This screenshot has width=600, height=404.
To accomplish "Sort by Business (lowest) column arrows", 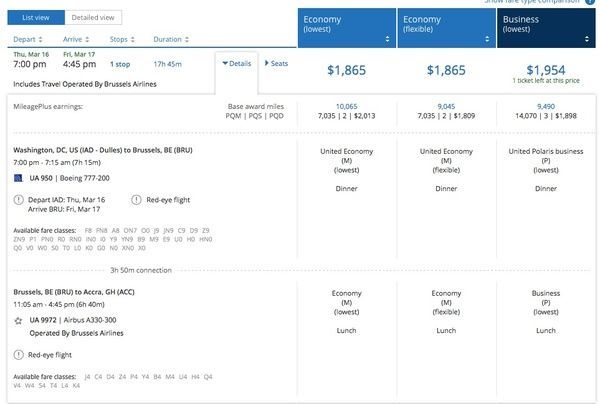I will pos(586,39).
